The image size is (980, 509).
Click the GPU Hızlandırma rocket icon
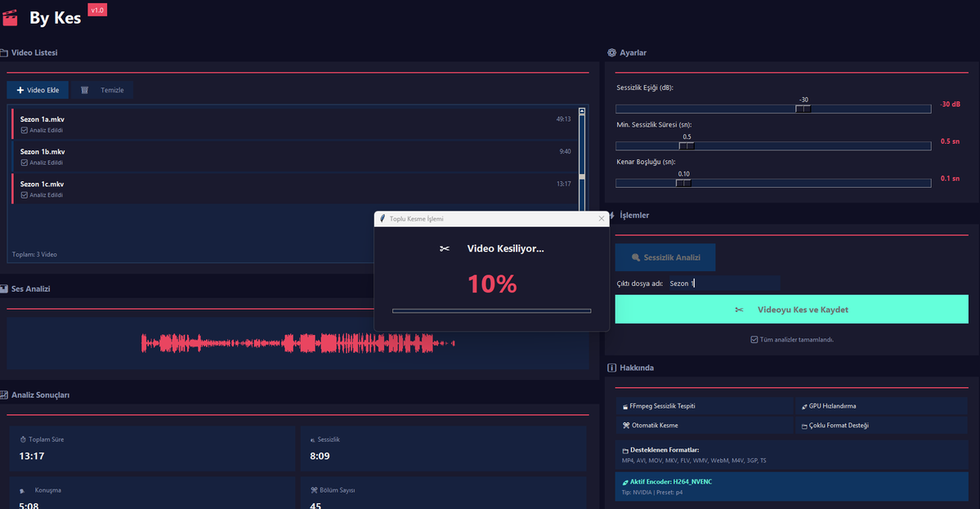[x=805, y=405]
